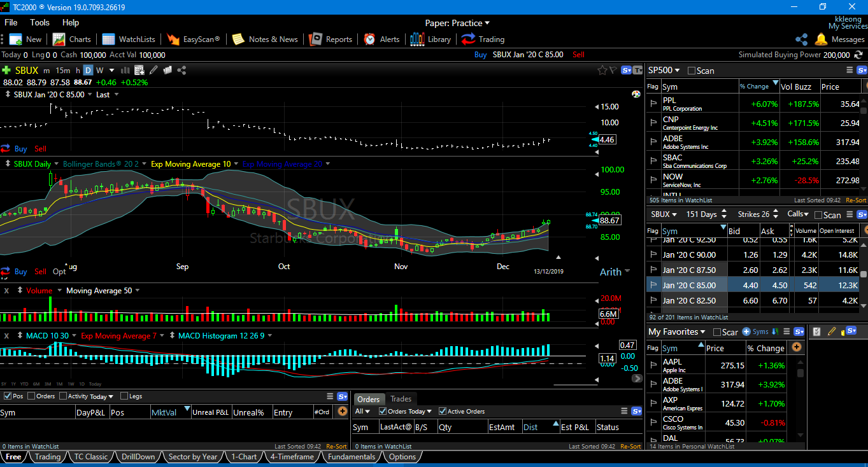Click add column plus in positions panel

(x=343, y=412)
